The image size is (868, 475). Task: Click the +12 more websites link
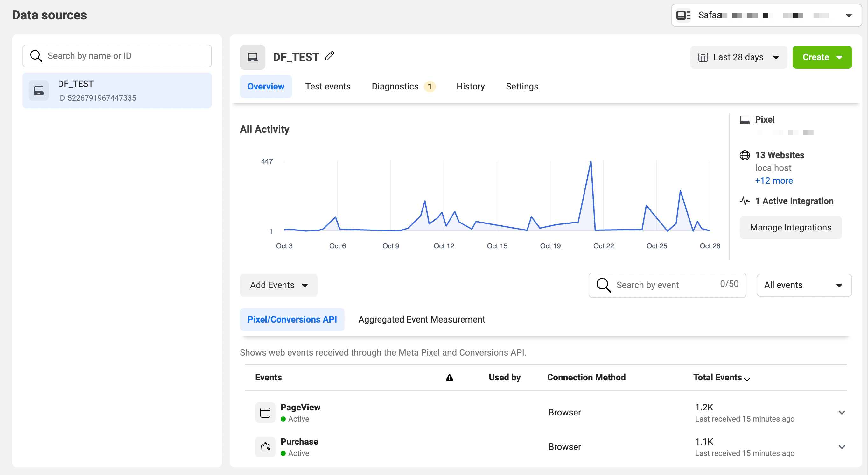coord(773,181)
